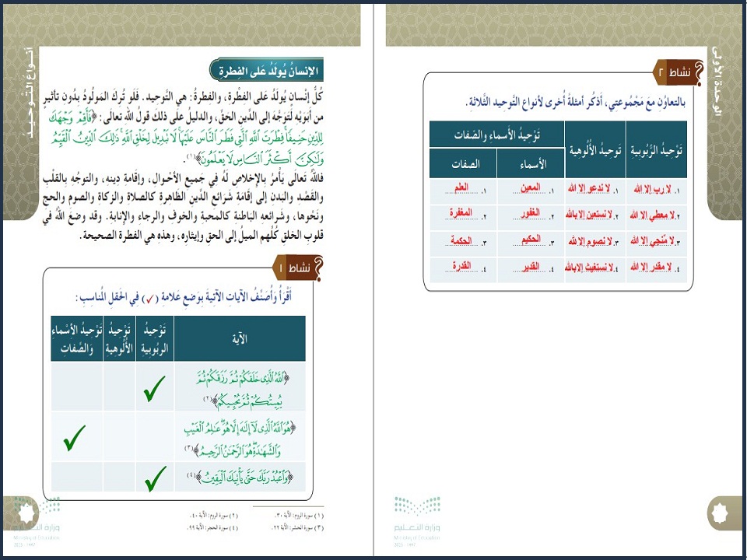This screenshot has height=560, width=747.
Task: Click the 'الصفات' sub-header cell
Action: coord(463,163)
